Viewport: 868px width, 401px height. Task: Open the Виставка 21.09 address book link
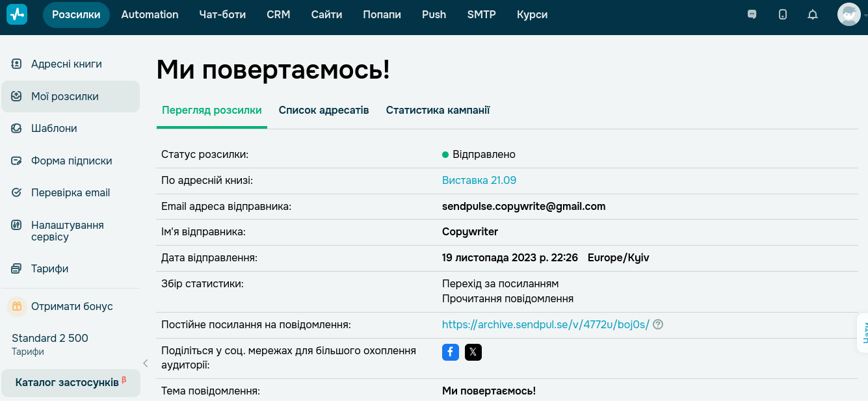click(479, 180)
